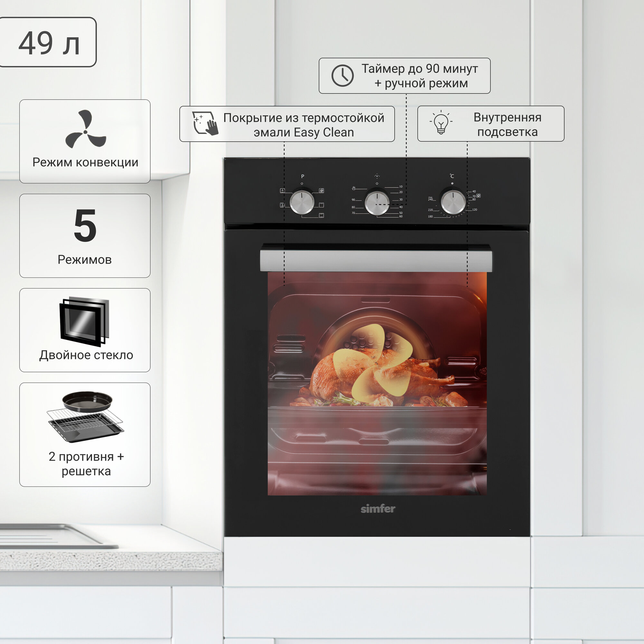Viewport: 644px width, 644px height.
Task: Click the 49 л capacity badge
Action: coord(48,43)
